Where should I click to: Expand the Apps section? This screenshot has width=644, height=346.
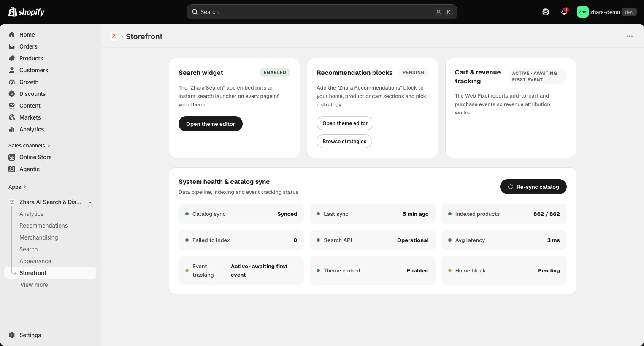tap(17, 187)
